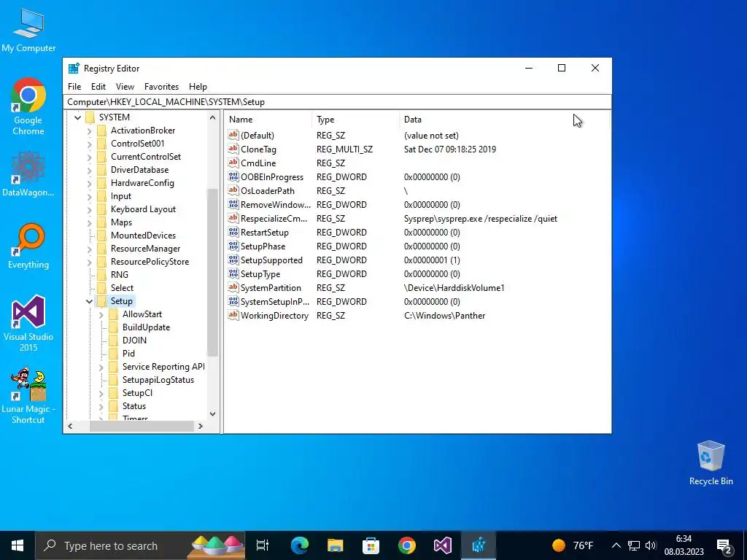Sort values by Data column header
Viewport: 747px width, 560px height.
point(504,120)
